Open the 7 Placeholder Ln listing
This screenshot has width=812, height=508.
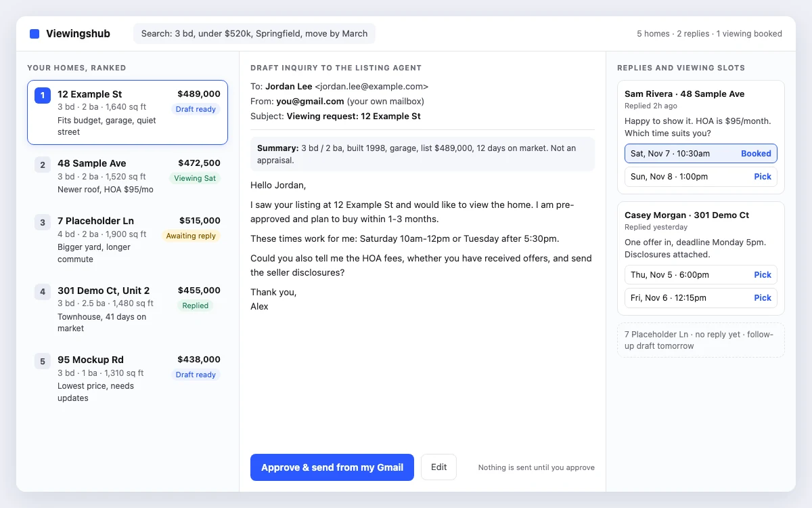pos(127,240)
